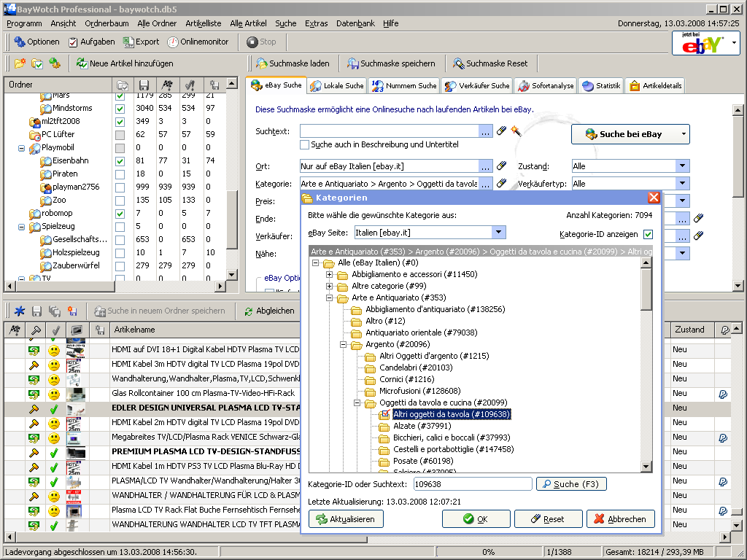Viewport: 747px width, 560px height.
Task: Collapse the Argento category node
Action: click(x=343, y=344)
